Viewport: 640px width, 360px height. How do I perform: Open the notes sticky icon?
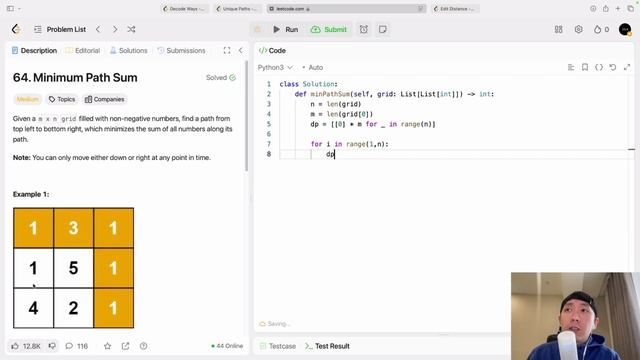[x=382, y=29]
